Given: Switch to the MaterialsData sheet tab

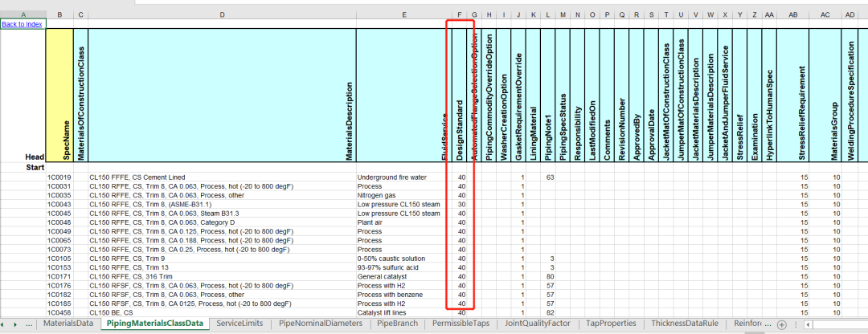Looking at the screenshot, I should (68, 323).
